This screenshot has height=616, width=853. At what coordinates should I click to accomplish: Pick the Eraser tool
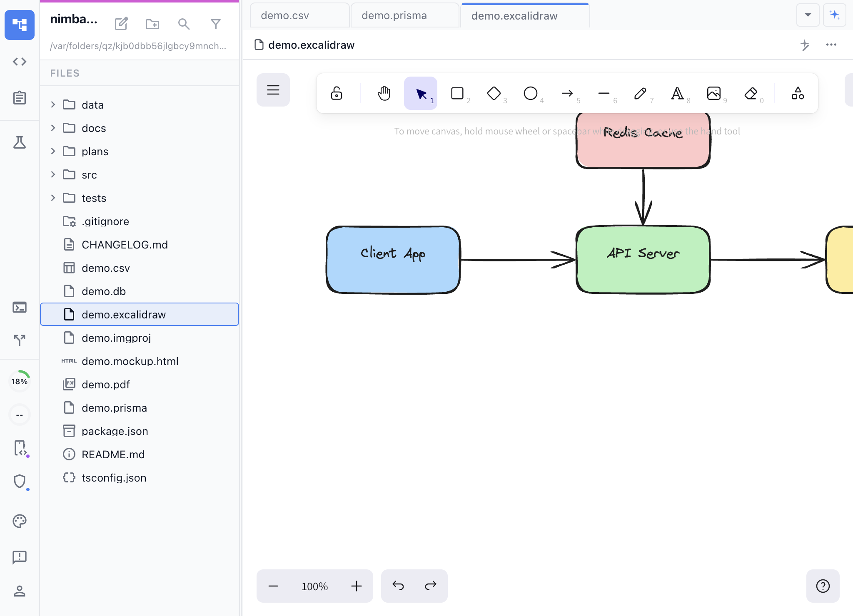tap(751, 93)
